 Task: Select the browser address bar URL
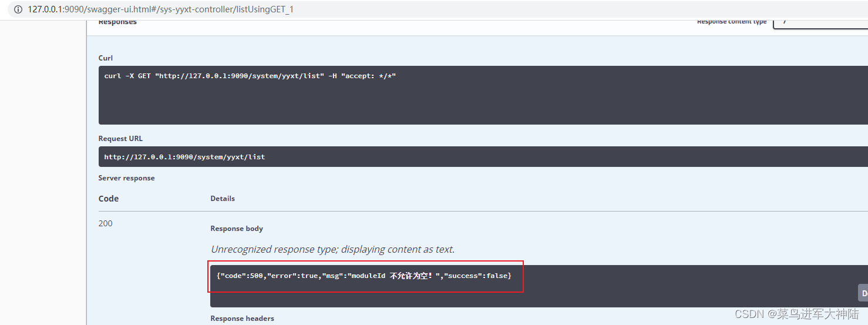point(160,9)
